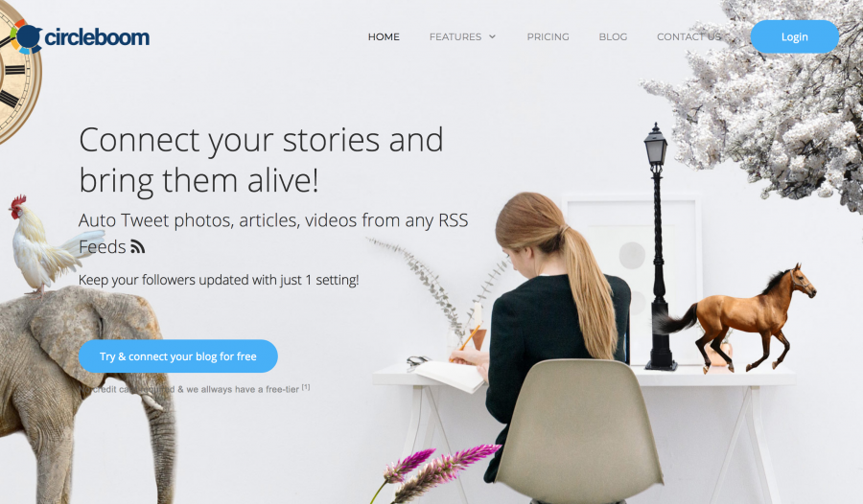Click the blue Login button
The height and width of the screenshot is (504, 863).
(x=794, y=36)
